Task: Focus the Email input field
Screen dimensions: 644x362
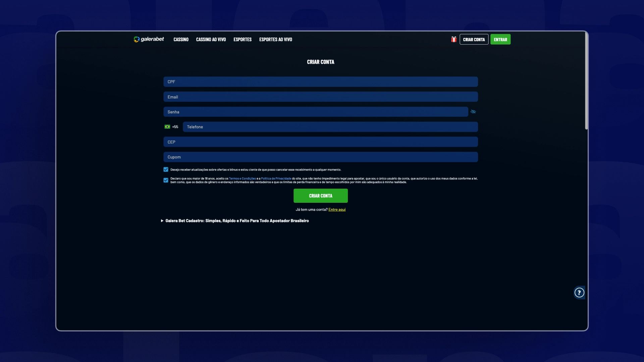Action: pyautogui.click(x=321, y=97)
